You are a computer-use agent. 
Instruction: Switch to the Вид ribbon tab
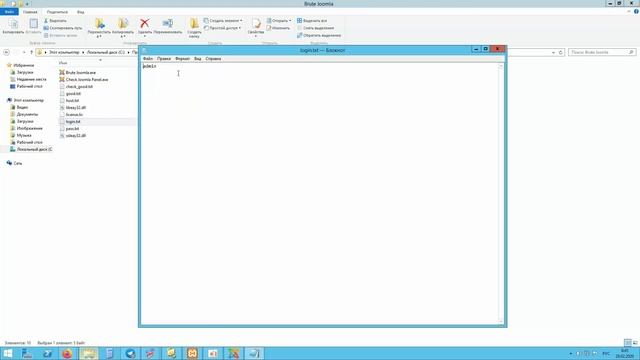coord(80,12)
